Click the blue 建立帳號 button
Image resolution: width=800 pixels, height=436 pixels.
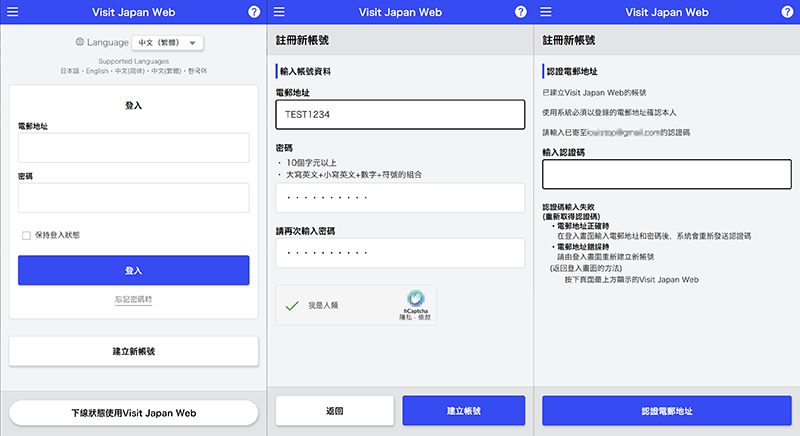click(464, 411)
